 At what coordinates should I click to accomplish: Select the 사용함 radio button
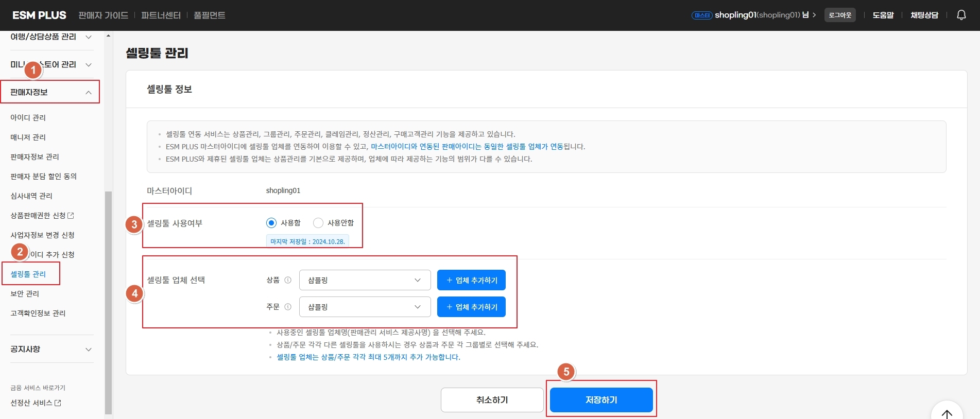(271, 223)
